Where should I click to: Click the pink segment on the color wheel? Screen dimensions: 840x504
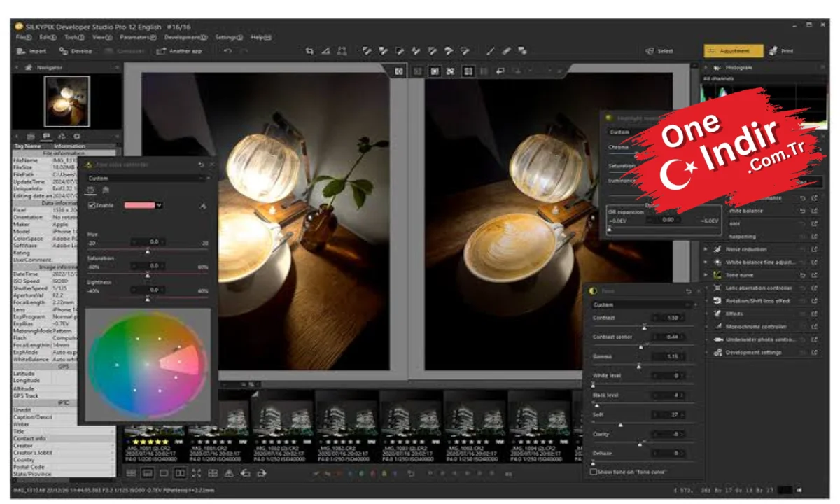pos(181,360)
